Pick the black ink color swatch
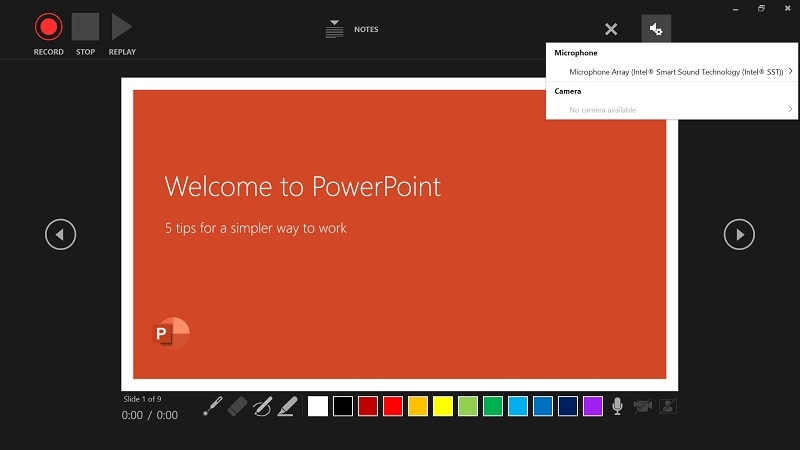 tap(342, 406)
